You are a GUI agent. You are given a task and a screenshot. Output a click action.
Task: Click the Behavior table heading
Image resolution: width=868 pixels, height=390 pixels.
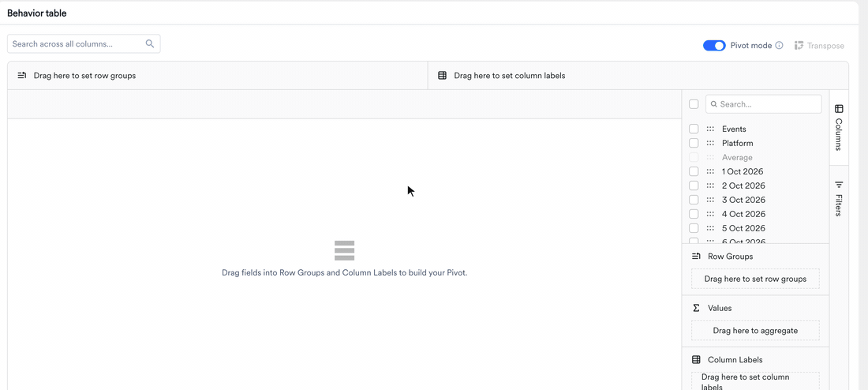point(37,13)
